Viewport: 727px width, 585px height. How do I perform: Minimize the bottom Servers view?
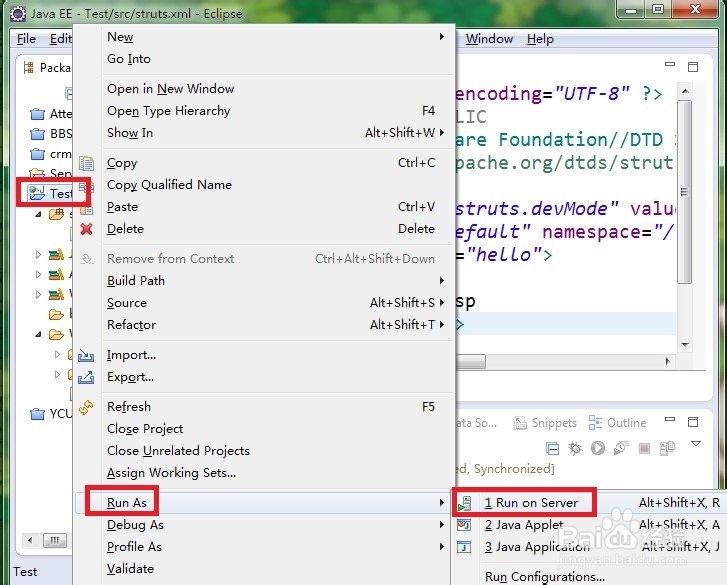click(670, 419)
